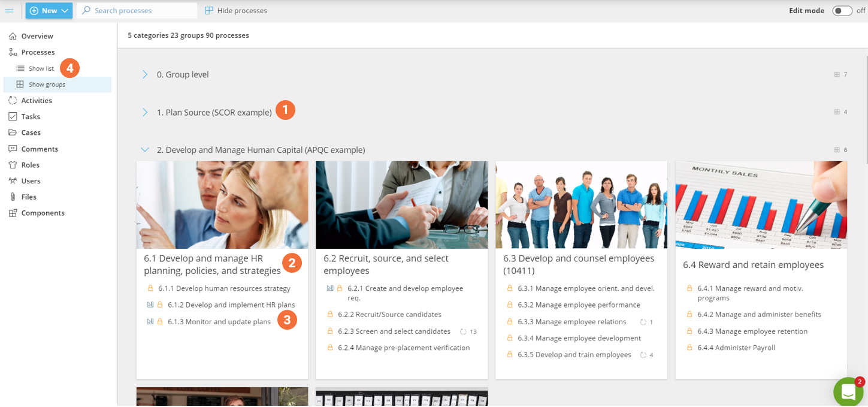
Task: Click the diagram icon beside 6.2.1
Action: coord(330,288)
